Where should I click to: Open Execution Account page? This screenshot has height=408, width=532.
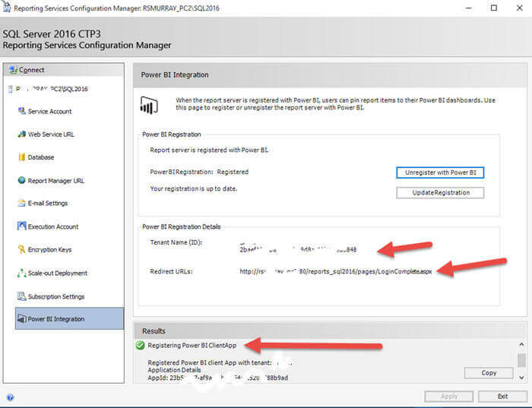pyautogui.click(x=53, y=226)
